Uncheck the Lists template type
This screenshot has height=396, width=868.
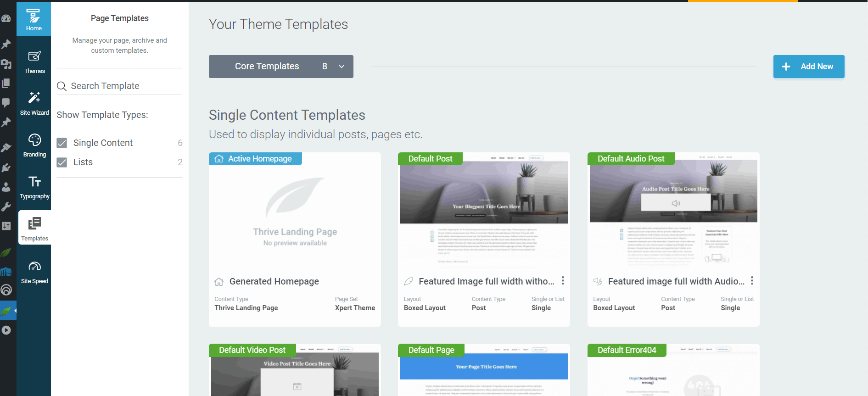pyautogui.click(x=62, y=162)
